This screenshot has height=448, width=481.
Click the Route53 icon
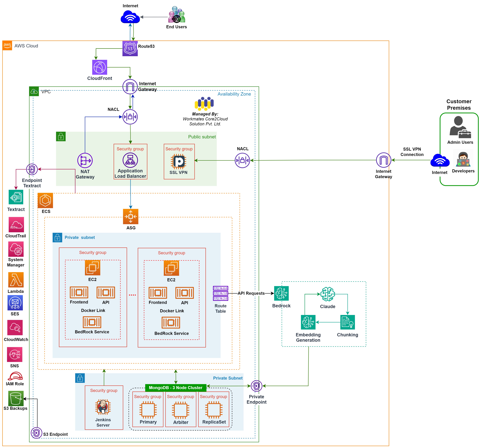(x=130, y=49)
